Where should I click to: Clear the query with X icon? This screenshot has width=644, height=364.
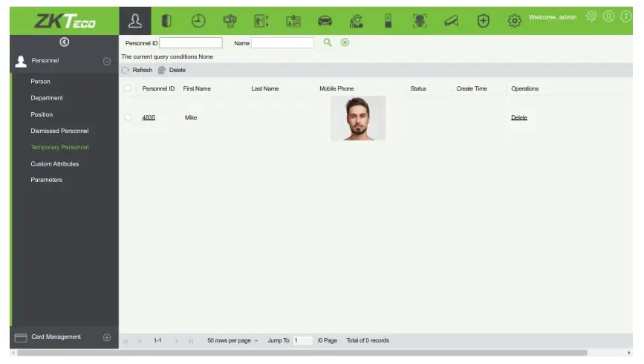pos(345,42)
